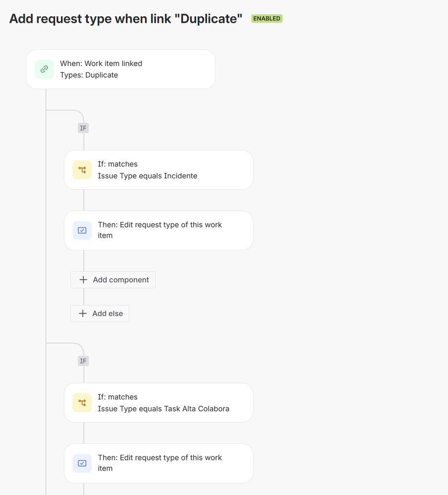The image size is (448, 495).
Task: Click the branch icon on the Incidente condition
Action: pyautogui.click(x=82, y=170)
